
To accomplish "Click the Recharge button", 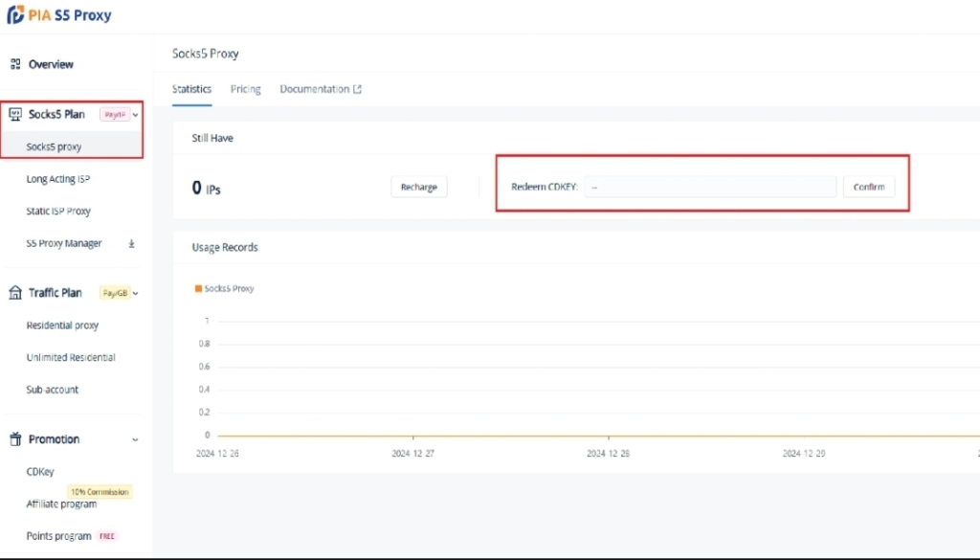I will [x=419, y=187].
